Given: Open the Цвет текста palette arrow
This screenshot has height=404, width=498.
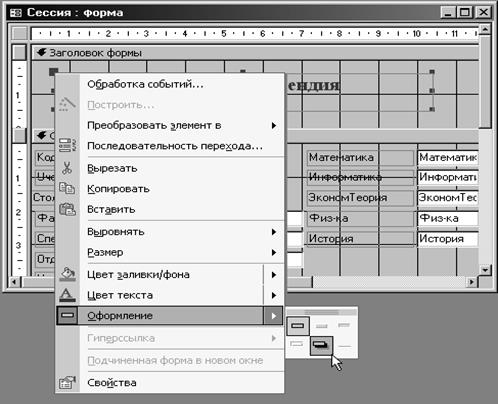Looking at the screenshot, I should [x=274, y=295].
